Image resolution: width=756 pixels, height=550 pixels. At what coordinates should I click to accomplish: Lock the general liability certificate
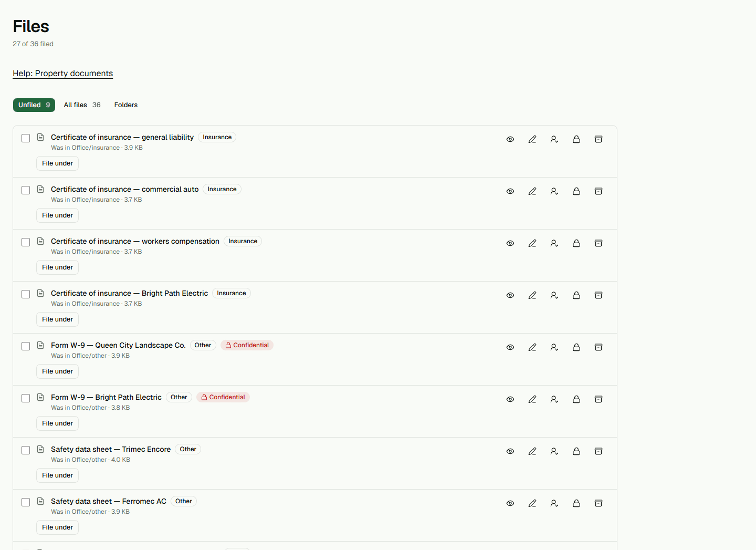pos(576,139)
